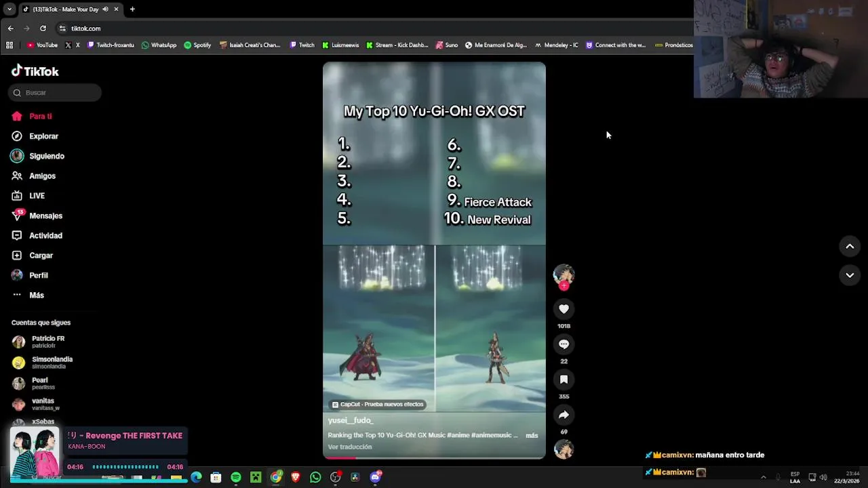The height and width of the screenshot is (488, 868).
Task: Open the comments bubble icon
Action: pos(564,344)
